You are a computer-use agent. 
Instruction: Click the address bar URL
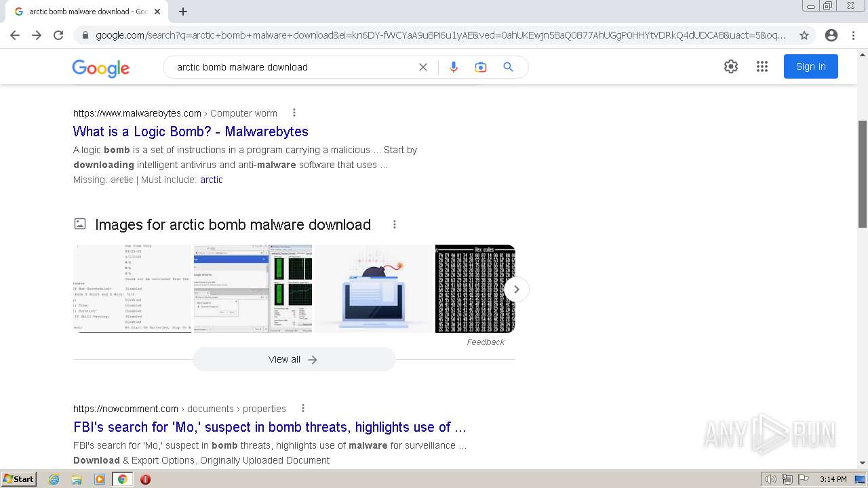coord(441,35)
